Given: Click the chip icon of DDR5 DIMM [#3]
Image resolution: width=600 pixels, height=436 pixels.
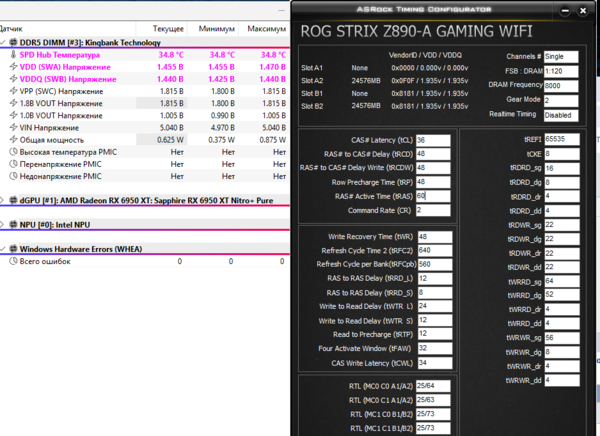Looking at the screenshot, I should 13,42.
